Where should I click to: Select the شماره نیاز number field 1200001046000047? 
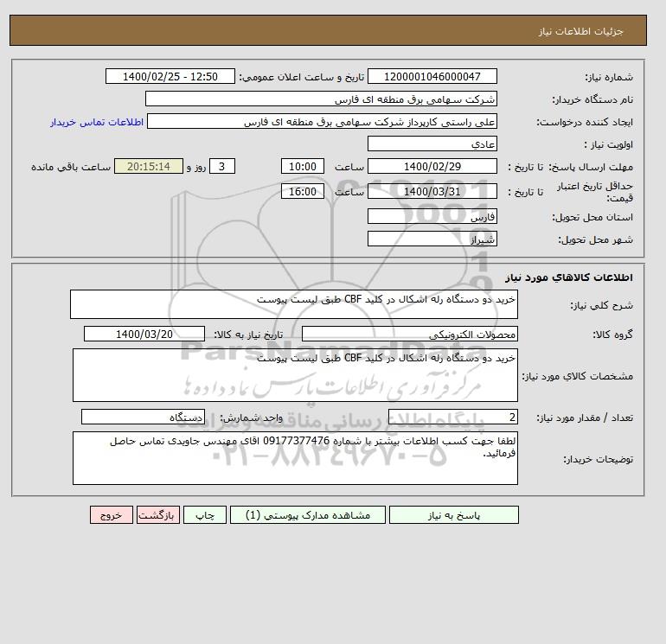[x=432, y=76]
